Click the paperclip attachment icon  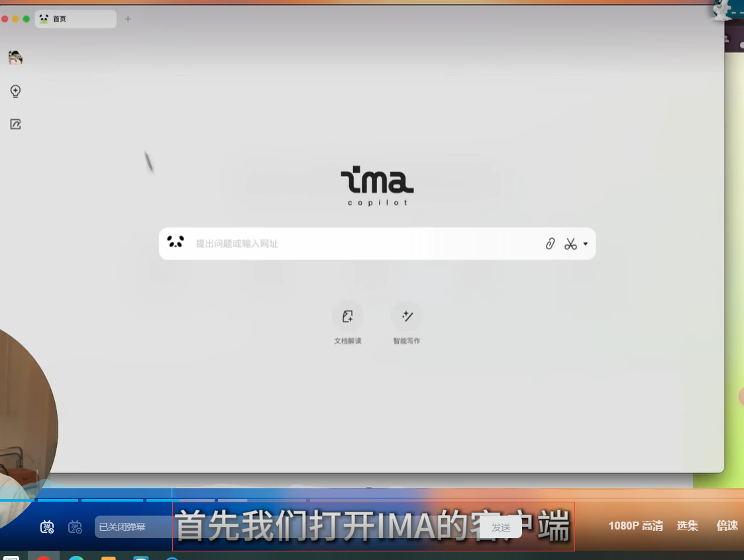[x=550, y=244]
